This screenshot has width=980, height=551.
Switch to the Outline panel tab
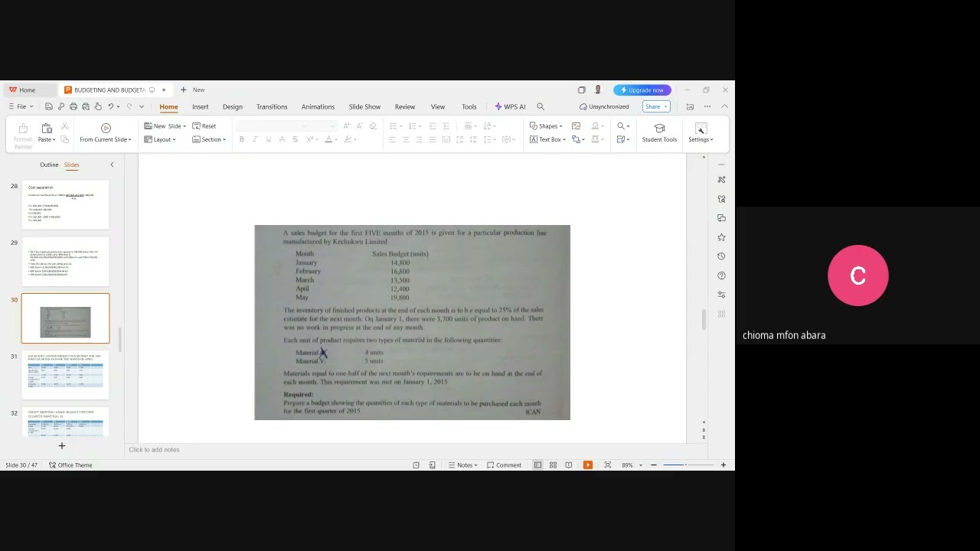pyautogui.click(x=49, y=165)
